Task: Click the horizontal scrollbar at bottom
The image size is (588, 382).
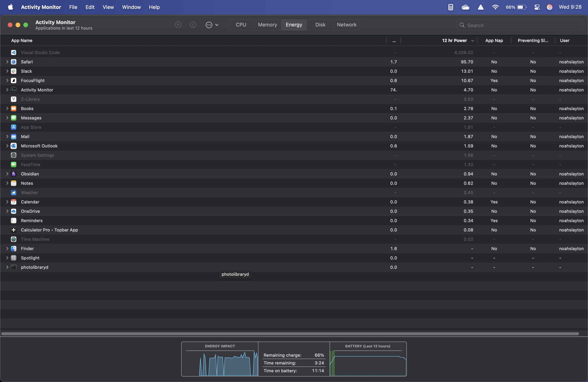Action: click(290, 334)
